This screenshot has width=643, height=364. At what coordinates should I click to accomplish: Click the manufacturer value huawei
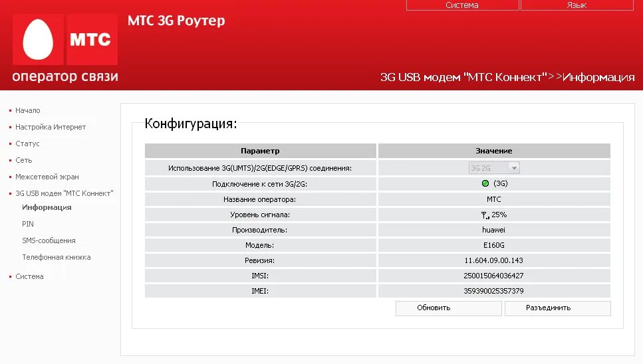pyautogui.click(x=494, y=230)
